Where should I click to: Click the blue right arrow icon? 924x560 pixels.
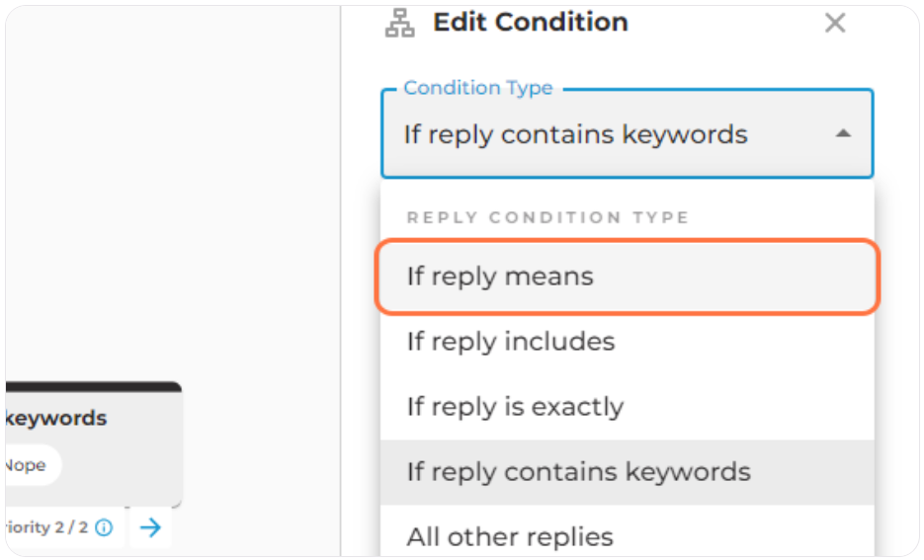150,527
